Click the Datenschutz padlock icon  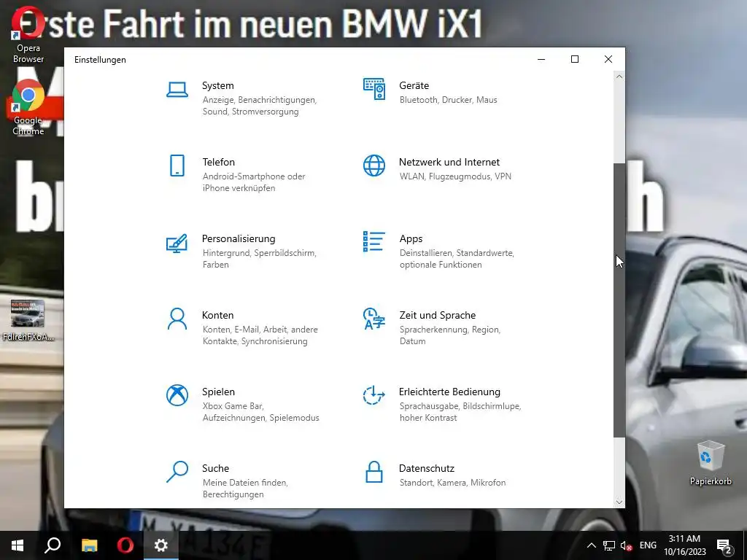374,472
